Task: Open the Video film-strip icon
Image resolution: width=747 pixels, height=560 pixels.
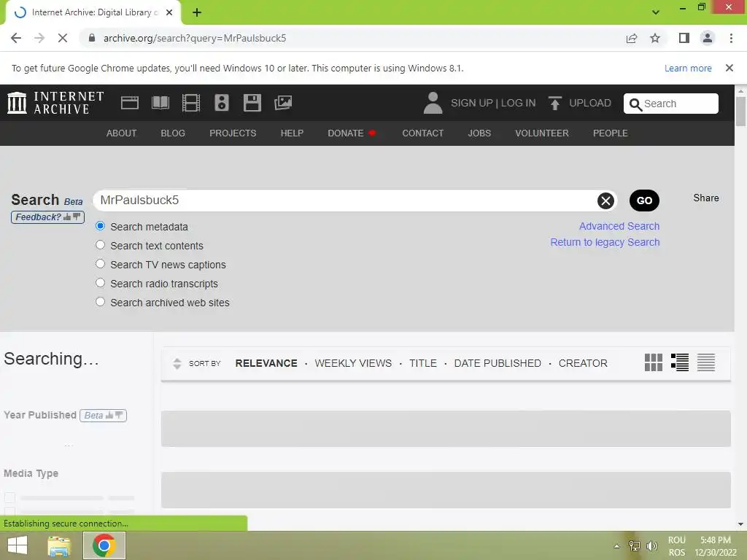Action: tap(191, 103)
